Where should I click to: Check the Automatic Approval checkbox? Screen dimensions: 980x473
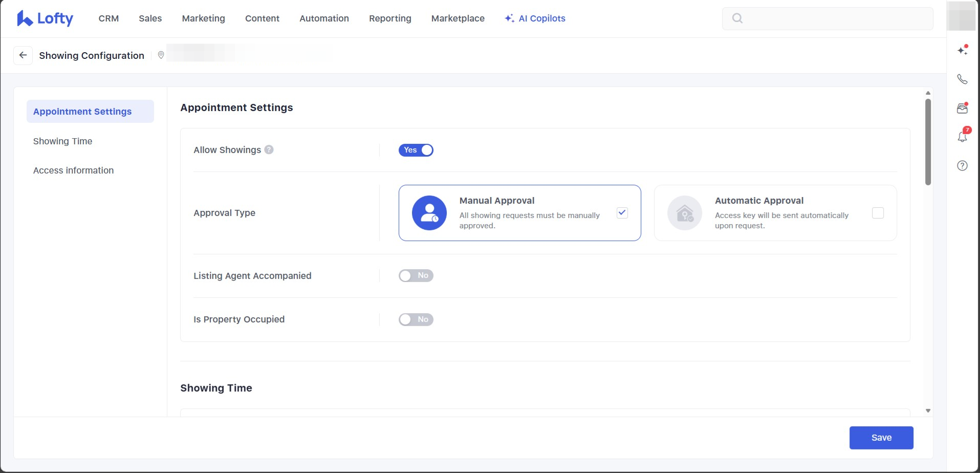click(x=878, y=213)
